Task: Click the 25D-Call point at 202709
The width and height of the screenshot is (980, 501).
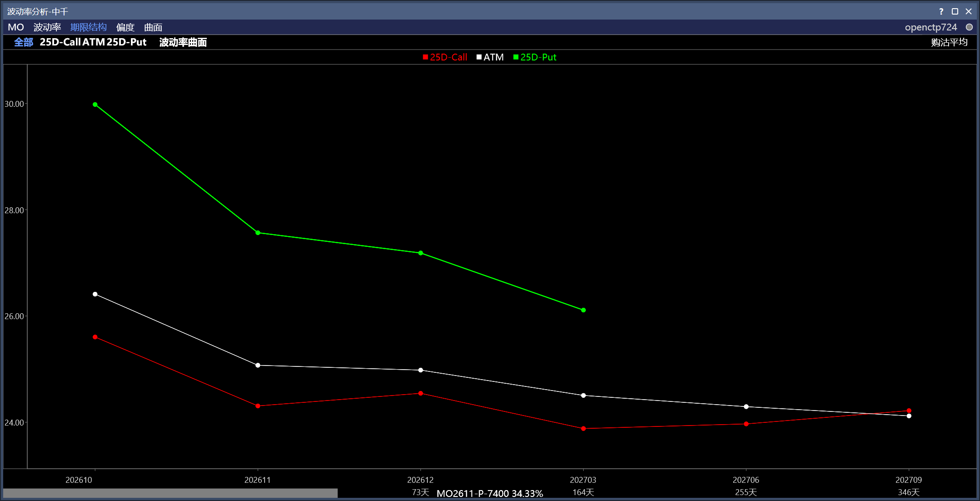Action: [x=909, y=411]
